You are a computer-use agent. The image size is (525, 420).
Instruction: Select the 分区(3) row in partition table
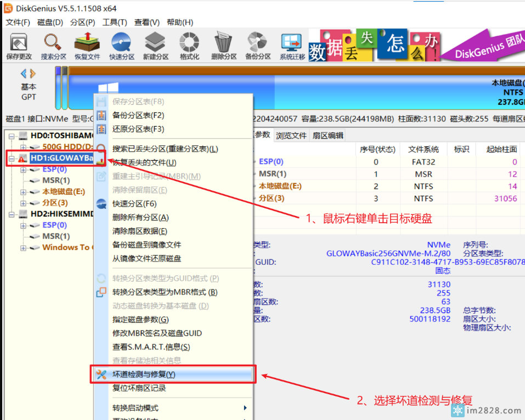[388, 198]
